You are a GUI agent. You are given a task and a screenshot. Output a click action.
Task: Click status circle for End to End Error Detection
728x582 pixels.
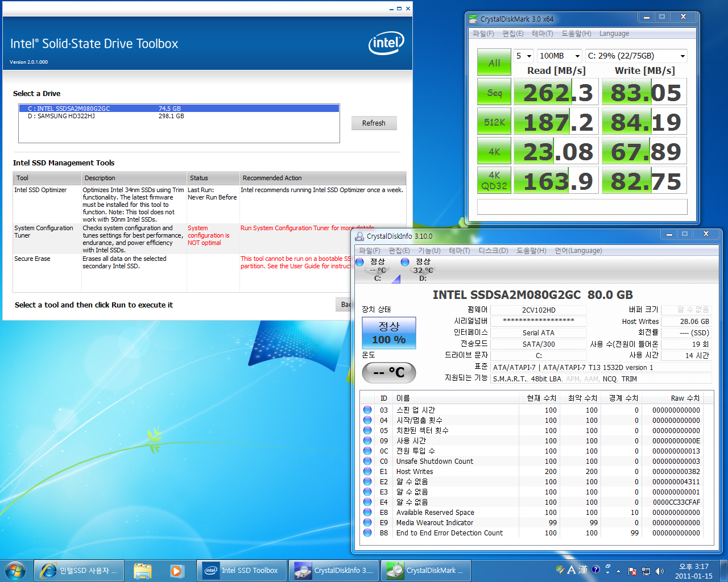coord(367,533)
